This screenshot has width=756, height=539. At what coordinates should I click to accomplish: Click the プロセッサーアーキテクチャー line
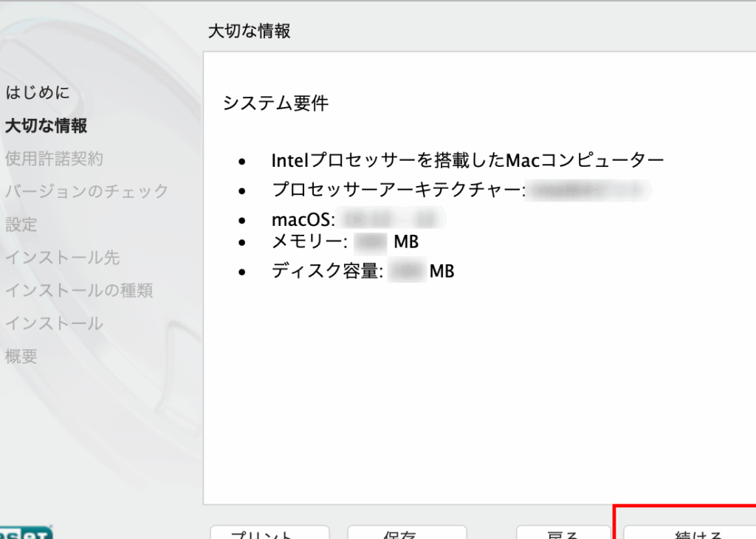[x=399, y=190]
